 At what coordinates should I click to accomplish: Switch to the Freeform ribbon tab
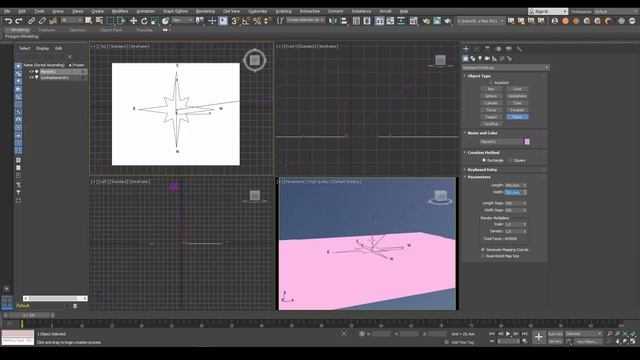pos(47,30)
